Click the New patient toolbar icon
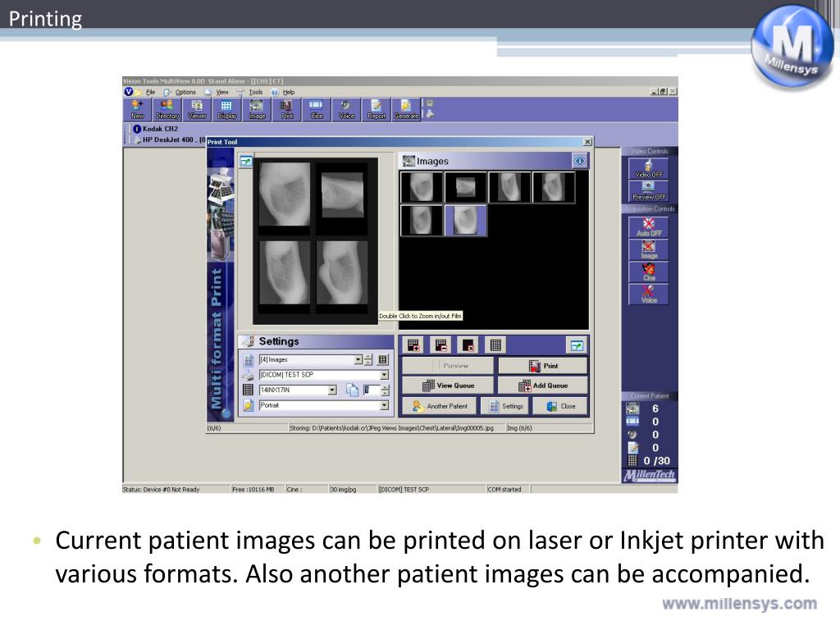The image size is (840, 630). click(137, 109)
